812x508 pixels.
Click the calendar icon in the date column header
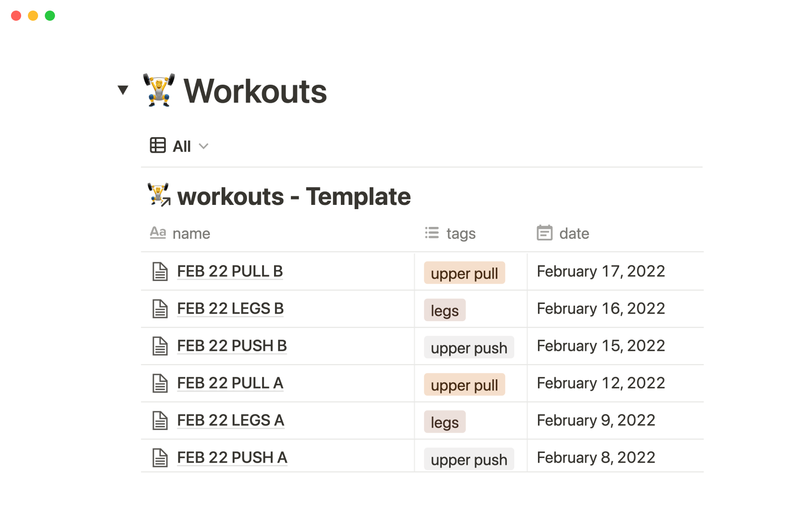click(545, 233)
